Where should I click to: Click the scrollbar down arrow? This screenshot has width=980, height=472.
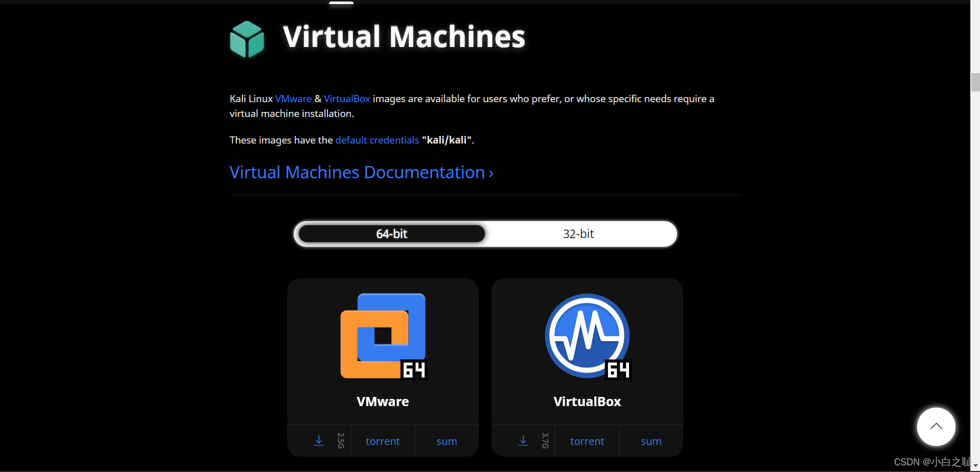[975, 466]
